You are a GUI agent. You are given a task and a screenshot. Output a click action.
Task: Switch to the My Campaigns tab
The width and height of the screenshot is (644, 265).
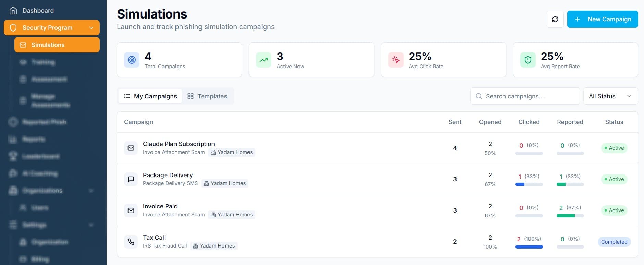click(x=150, y=96)
